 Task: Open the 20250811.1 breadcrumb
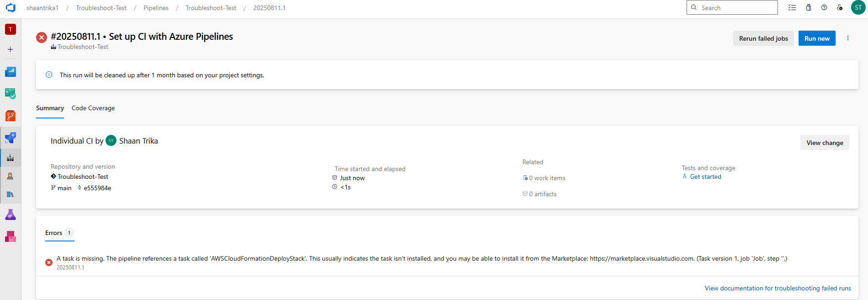pyautogui.click(x=270, y=8)
